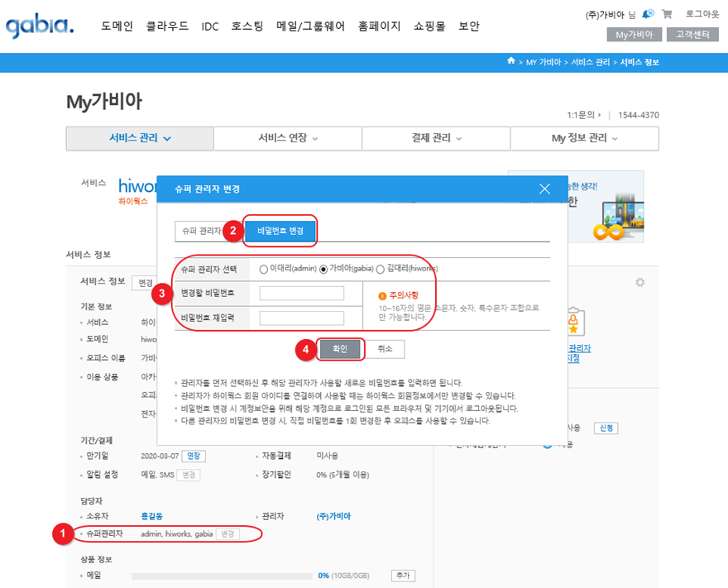Expand the My 정보 관리 dropdown
The height and width of the screenshot is (588, 728).
coord(584,138)
